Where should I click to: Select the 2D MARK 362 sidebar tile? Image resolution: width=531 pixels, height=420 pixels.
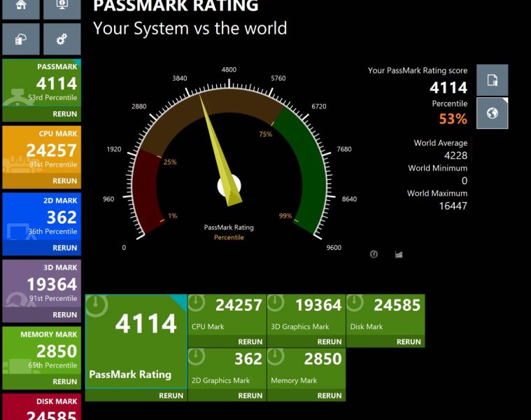click(x=42, y=216)
